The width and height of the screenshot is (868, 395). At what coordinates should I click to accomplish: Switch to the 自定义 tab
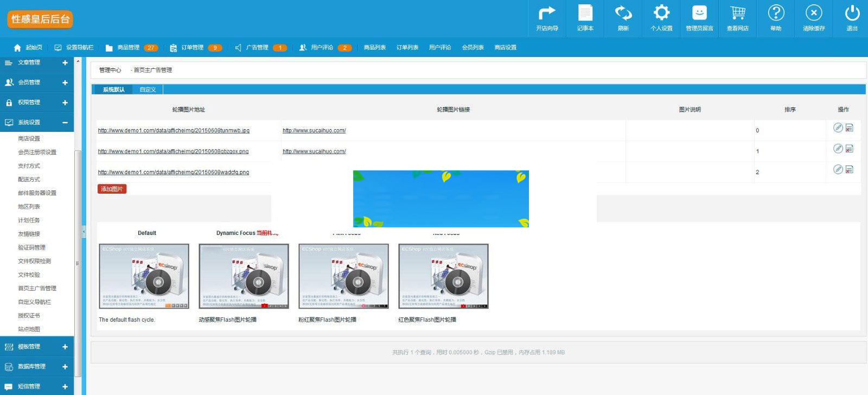pyautogui.click(x=148, y=90)
